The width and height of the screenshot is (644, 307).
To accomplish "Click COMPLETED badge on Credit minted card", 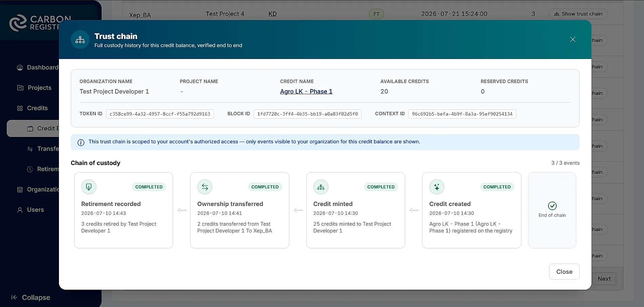I will [x=381, y=187].
